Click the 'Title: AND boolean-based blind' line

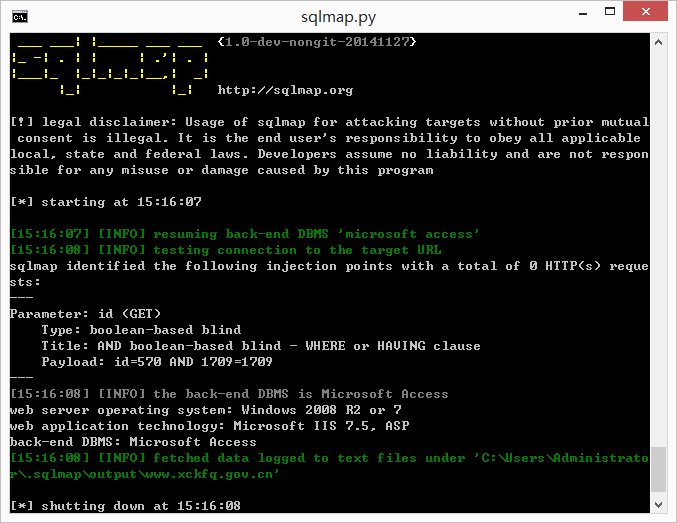[261, 346]
